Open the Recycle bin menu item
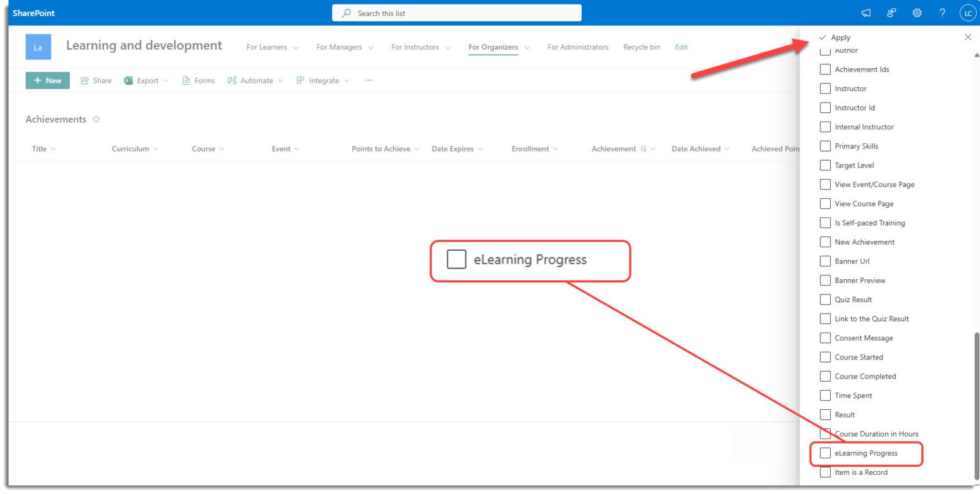 (x=641, y=47)
